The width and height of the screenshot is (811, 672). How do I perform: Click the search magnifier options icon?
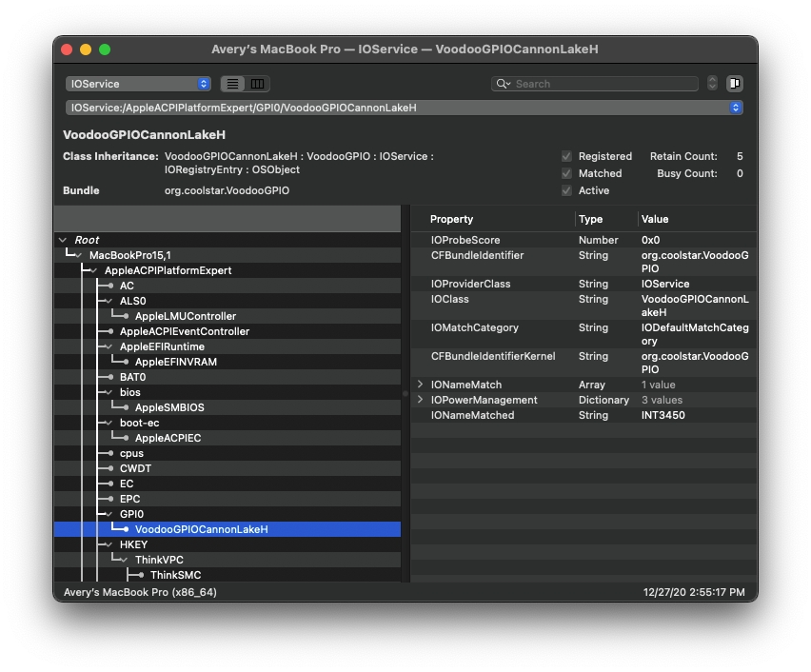pyautogui.click(x=504, y=84)
